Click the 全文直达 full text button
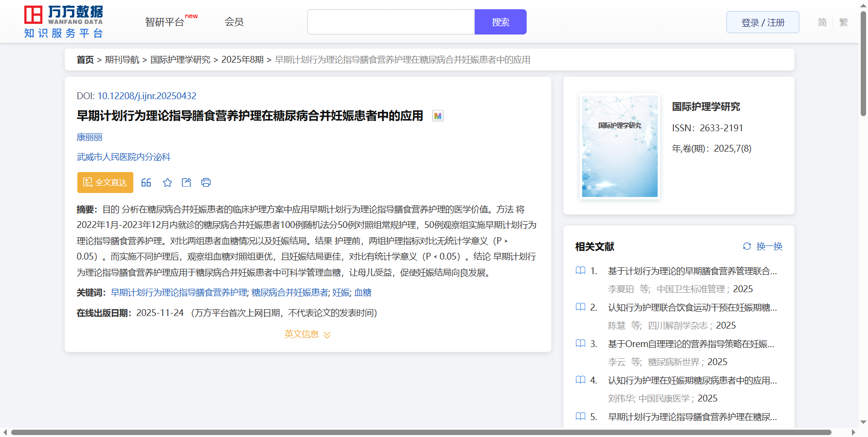 coord(105,183)
